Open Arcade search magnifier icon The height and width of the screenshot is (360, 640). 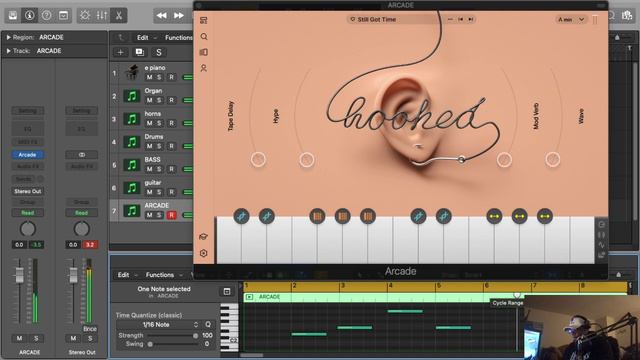pos(204,37)
